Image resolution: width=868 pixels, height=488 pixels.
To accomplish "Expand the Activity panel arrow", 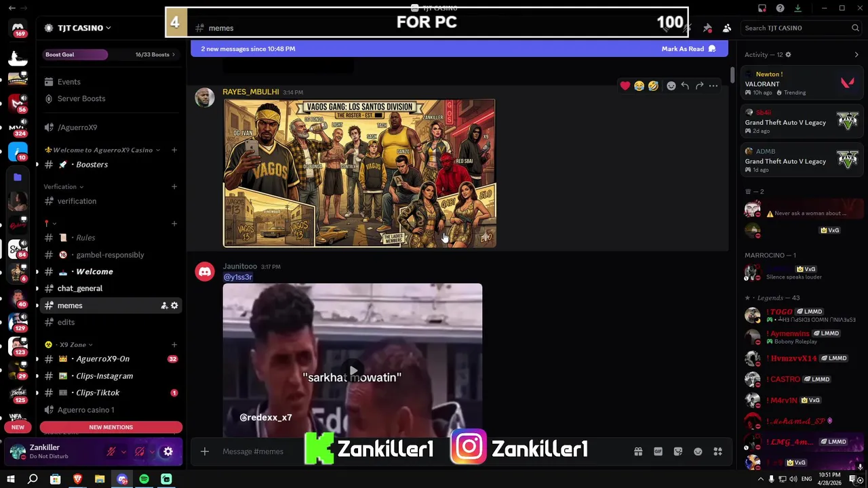I will point(856,54).
